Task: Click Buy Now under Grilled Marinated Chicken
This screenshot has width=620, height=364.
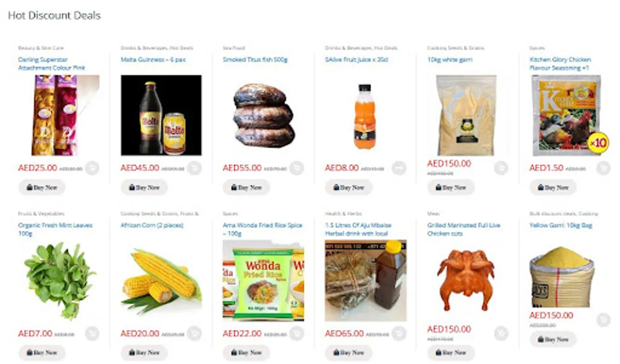Action: pos(451,353)
